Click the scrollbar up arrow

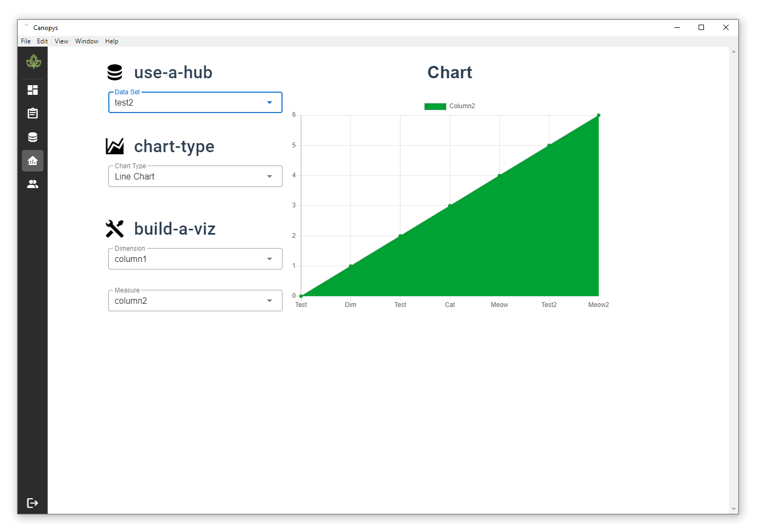pos(733,52)
